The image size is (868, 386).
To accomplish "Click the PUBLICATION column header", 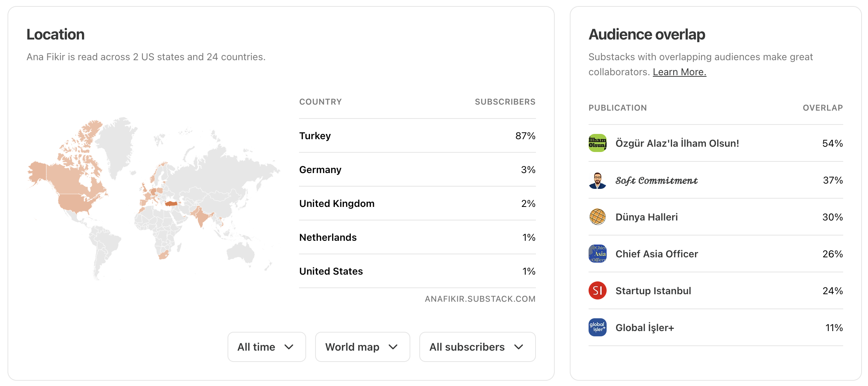I will tap(618, 108).
